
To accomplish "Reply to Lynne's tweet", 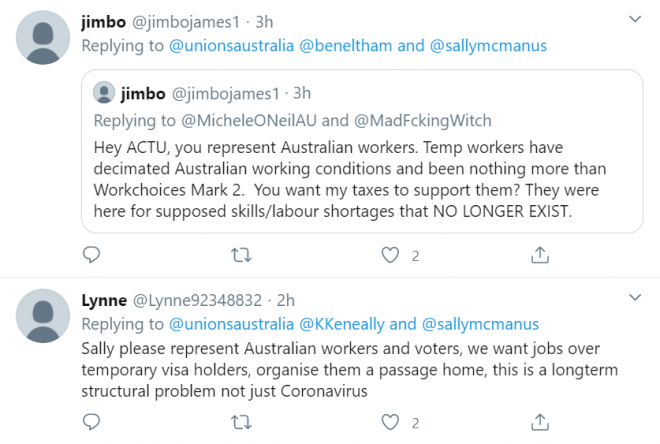I will pos(92,421).
